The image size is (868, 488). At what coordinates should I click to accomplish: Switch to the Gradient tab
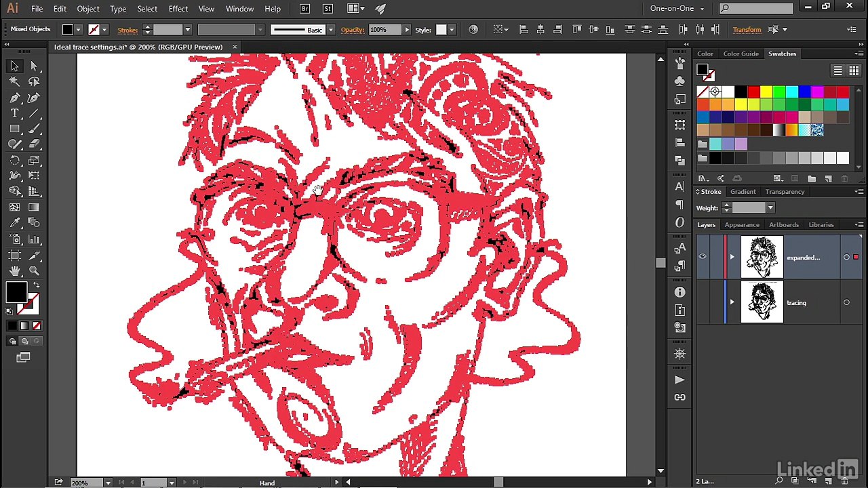point(743,192)
